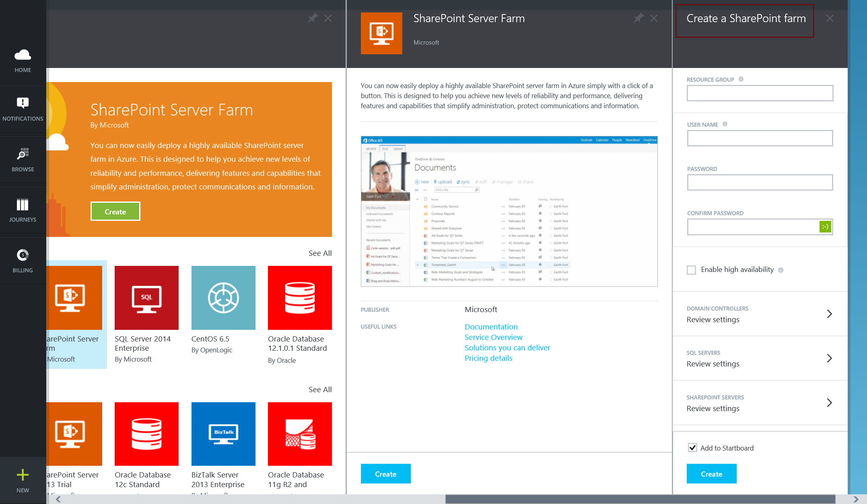Click the User Name input field
The image size is (867, 504).
[760, 138]
